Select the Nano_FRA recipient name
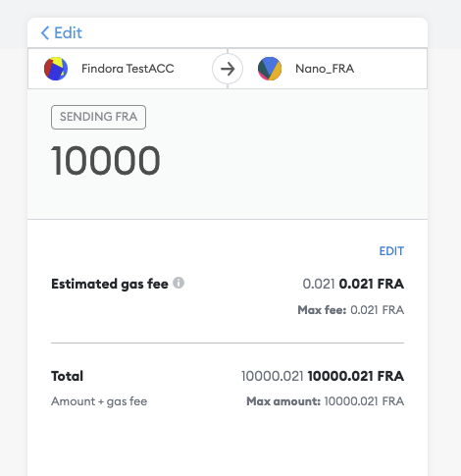Screen dimensions: 461x476 pos(325,69)
